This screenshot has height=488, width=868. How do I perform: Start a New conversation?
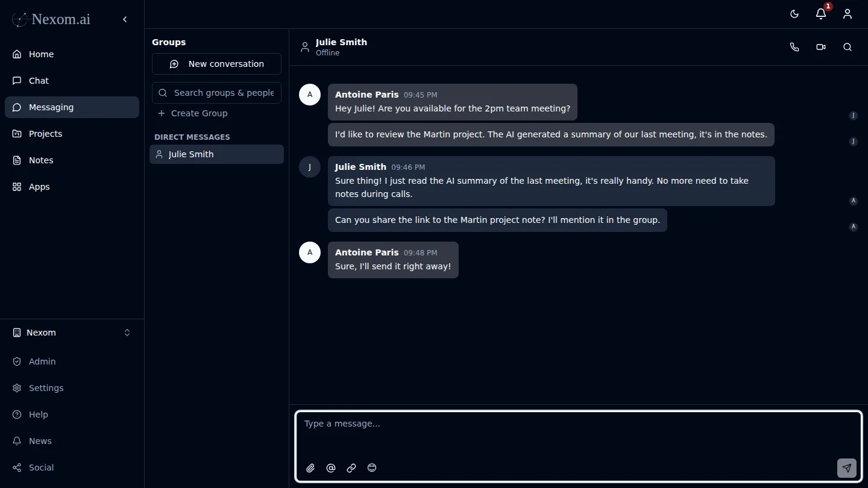(x=216, y=64)
